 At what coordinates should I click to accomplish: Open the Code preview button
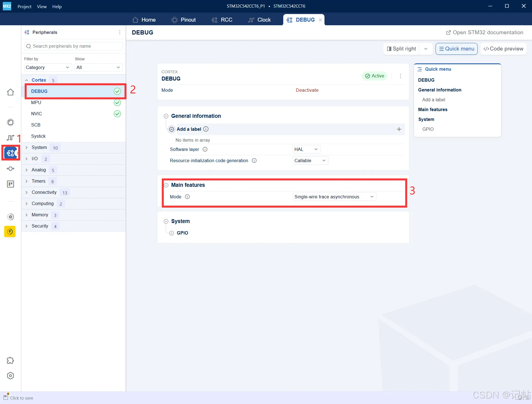click(503, 49)
